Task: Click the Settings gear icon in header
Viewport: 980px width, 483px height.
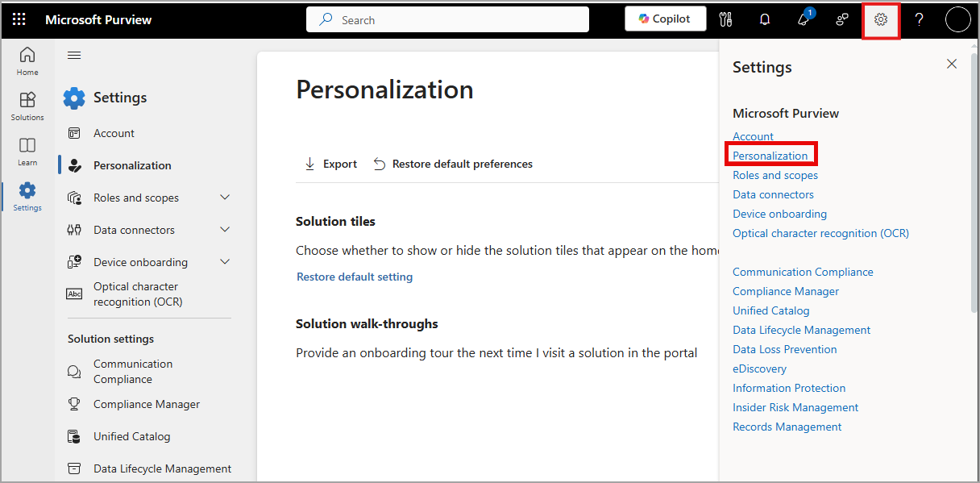Action: tap(881, 19)
